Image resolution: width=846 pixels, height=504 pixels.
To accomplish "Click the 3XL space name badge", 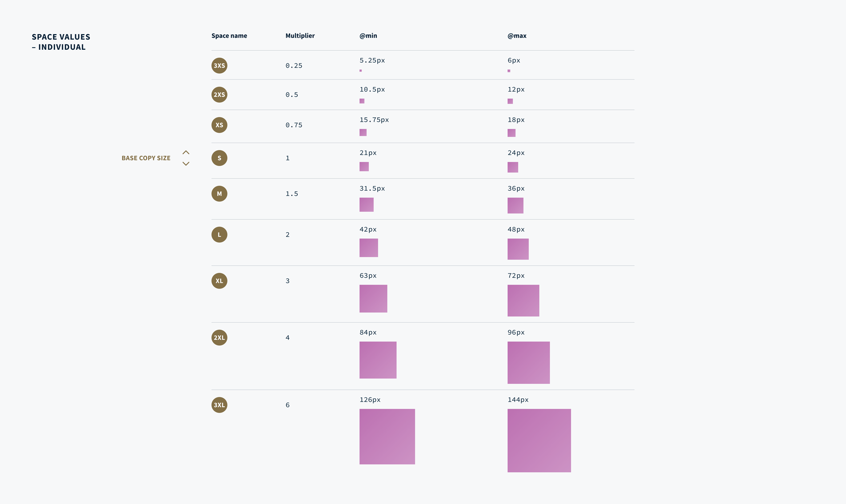I will coord(219,405).
